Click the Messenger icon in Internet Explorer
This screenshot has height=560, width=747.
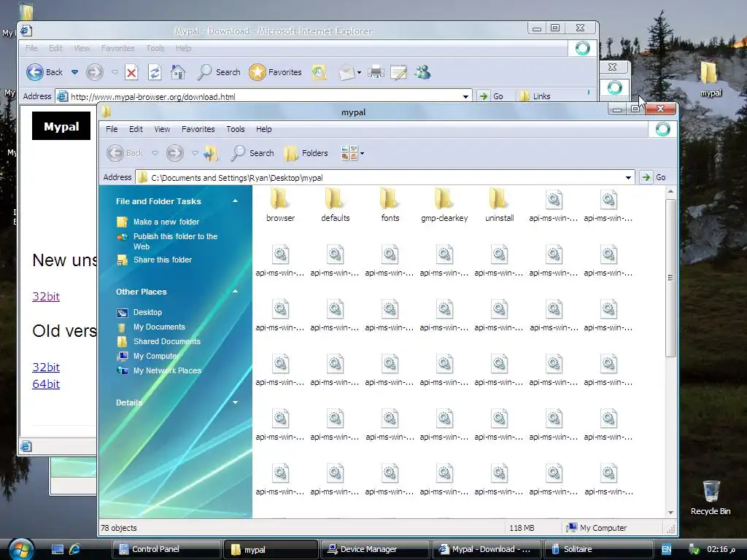[x=422, y=72]
